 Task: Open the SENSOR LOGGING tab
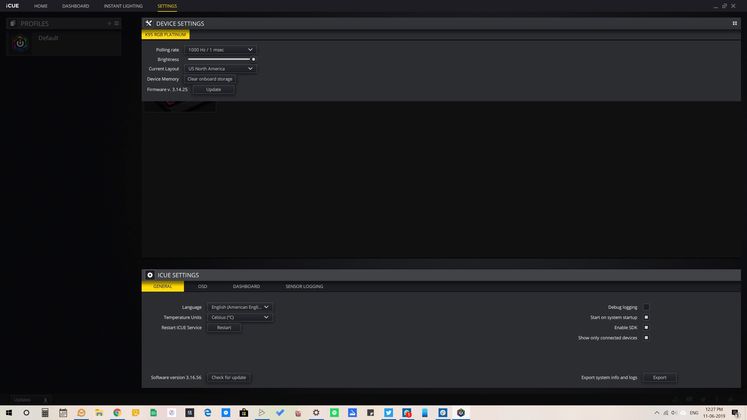point(304,286)
